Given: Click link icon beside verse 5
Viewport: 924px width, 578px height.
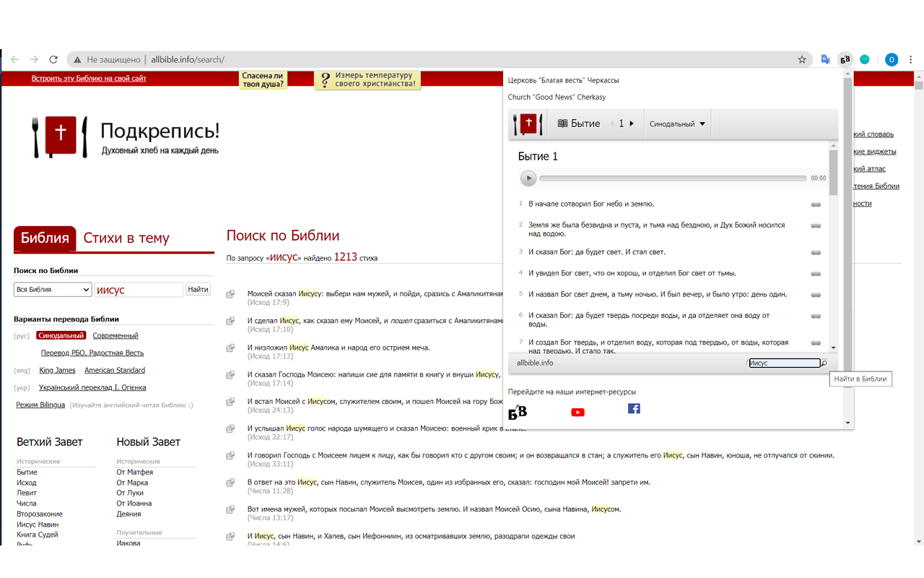Looking at the screenshot, I should [816, 295].
